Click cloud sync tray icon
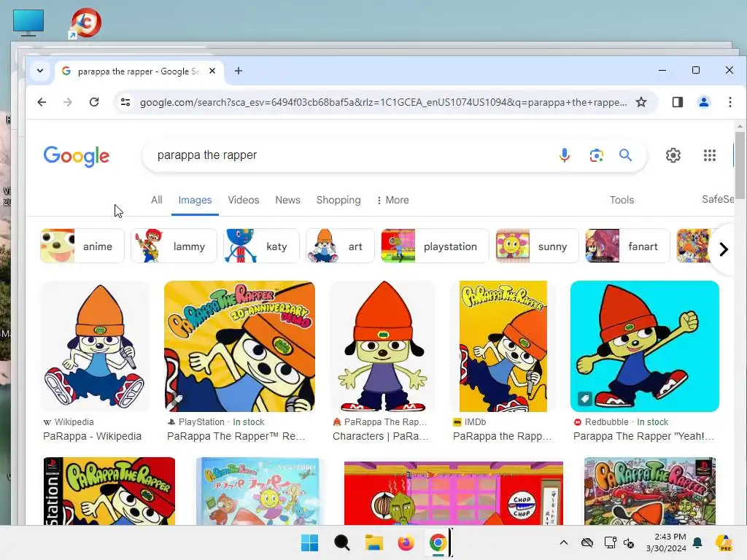The width and height of the screenshot is (747, 560). click(587, 542)
